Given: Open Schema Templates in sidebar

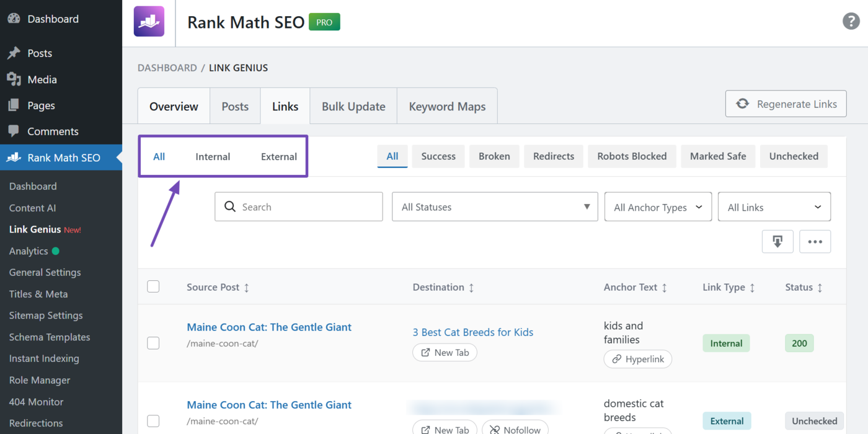Looking at the screenshot, I should click(50, 337).
